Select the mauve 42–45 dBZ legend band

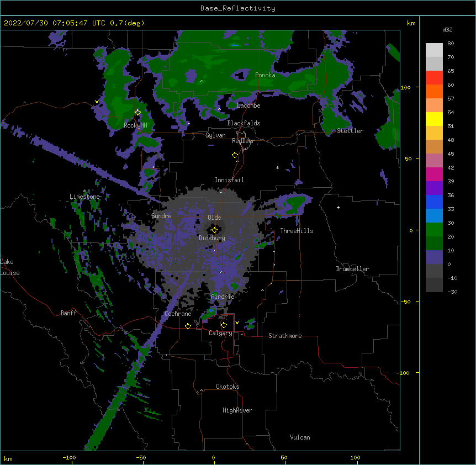[434, 161]
